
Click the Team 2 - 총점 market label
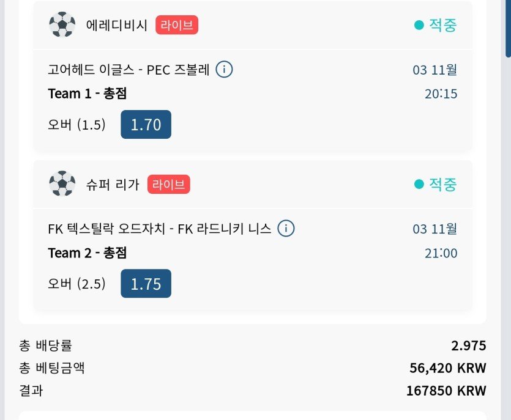click(x=88, y=252)
